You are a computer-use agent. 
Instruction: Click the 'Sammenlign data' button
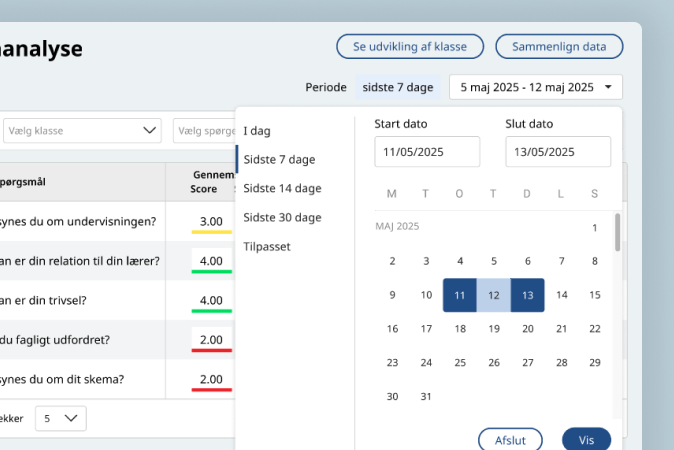point(559,46)
